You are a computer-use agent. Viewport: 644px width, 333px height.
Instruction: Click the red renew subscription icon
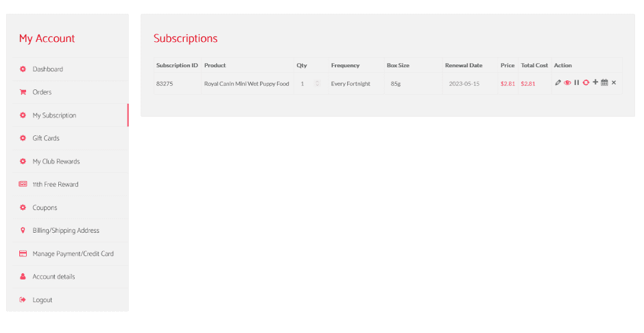click(586, 82)
